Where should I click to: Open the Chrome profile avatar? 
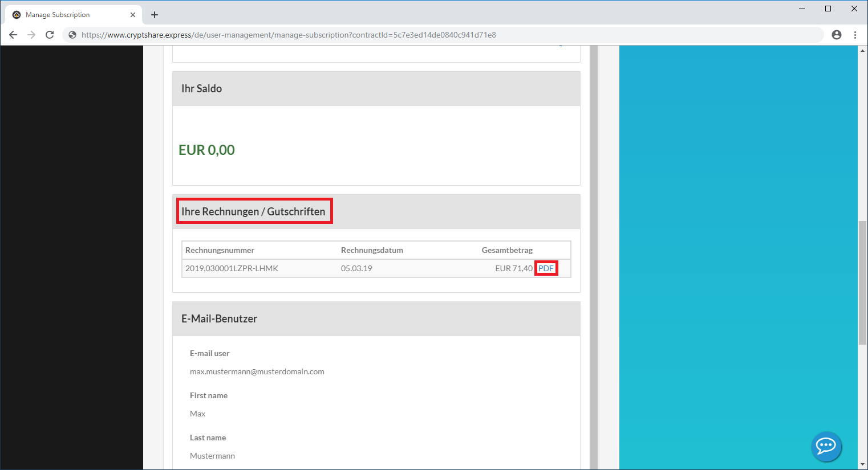[x=836, y=35]
